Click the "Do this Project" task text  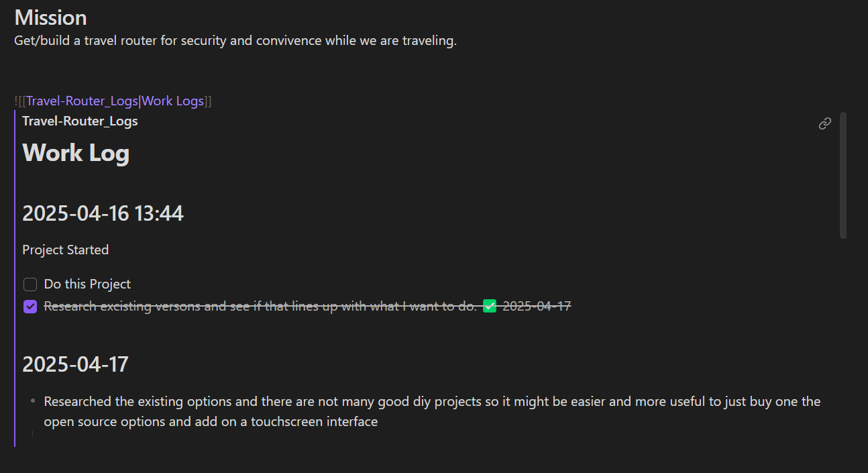point(87,284)
